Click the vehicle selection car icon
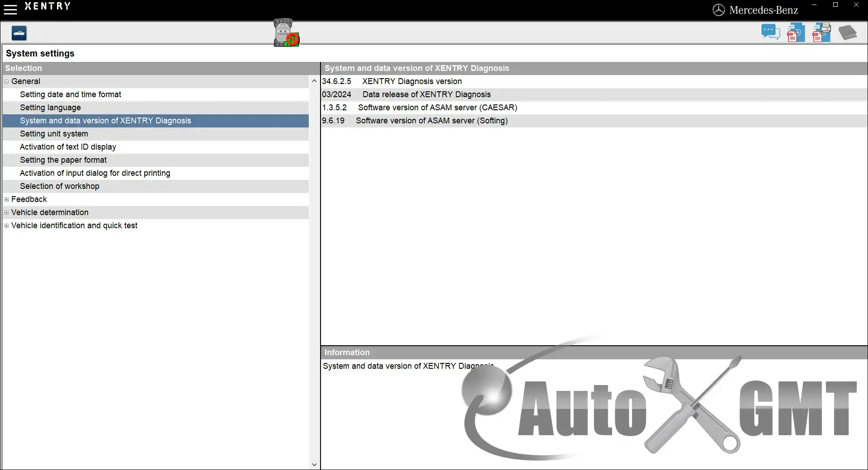Screen dimensions: 868x470 point(19,33)
